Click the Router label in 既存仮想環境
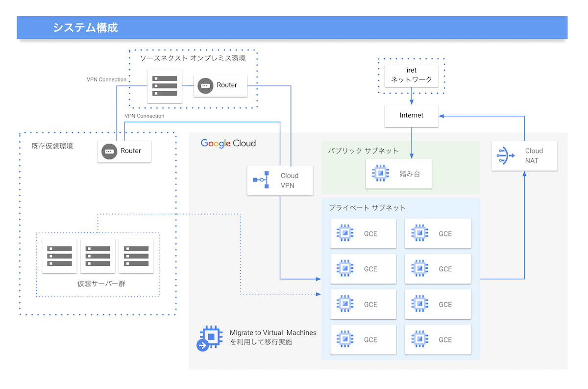The height and width of the screenshot is (389, 588). tap(131, 151)
